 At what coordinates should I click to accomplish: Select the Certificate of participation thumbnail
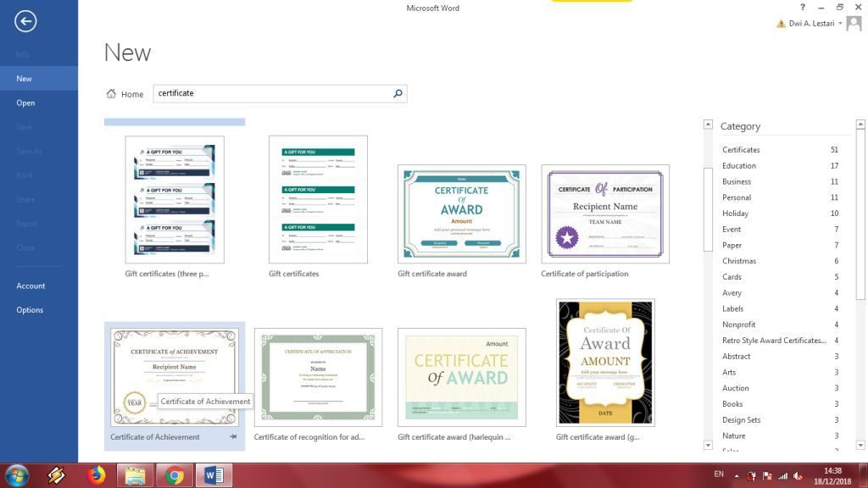(605, 213)
